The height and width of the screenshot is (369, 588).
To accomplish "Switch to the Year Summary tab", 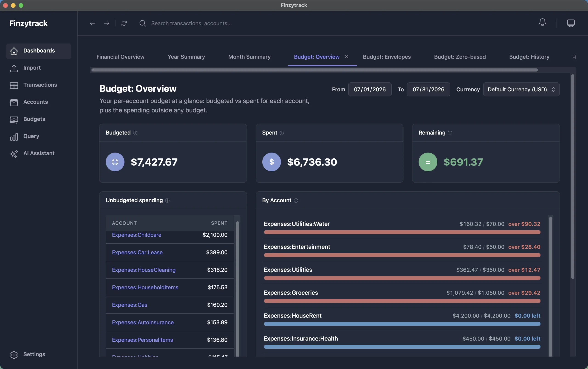I will 186,57.
